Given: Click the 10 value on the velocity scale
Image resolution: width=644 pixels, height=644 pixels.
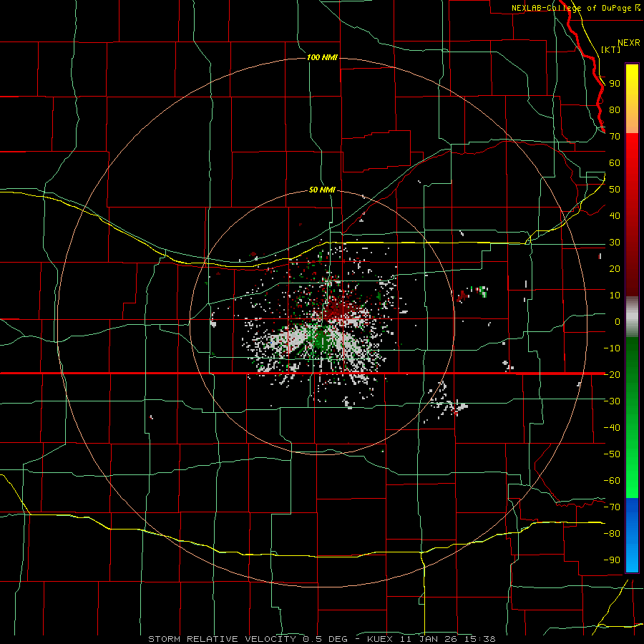Looking at the screenshot, I should (x=615, y=296).
